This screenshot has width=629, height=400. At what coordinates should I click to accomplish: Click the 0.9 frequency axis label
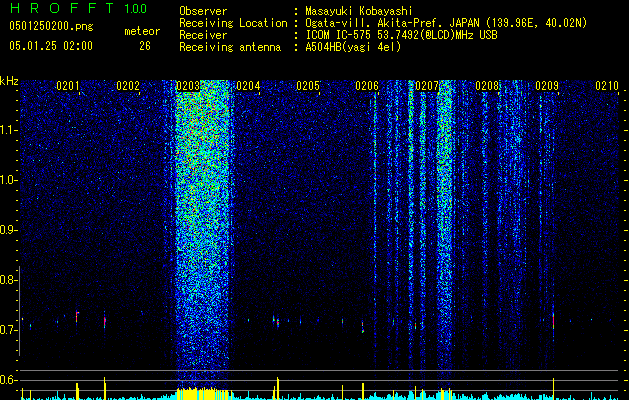point(7,230)
